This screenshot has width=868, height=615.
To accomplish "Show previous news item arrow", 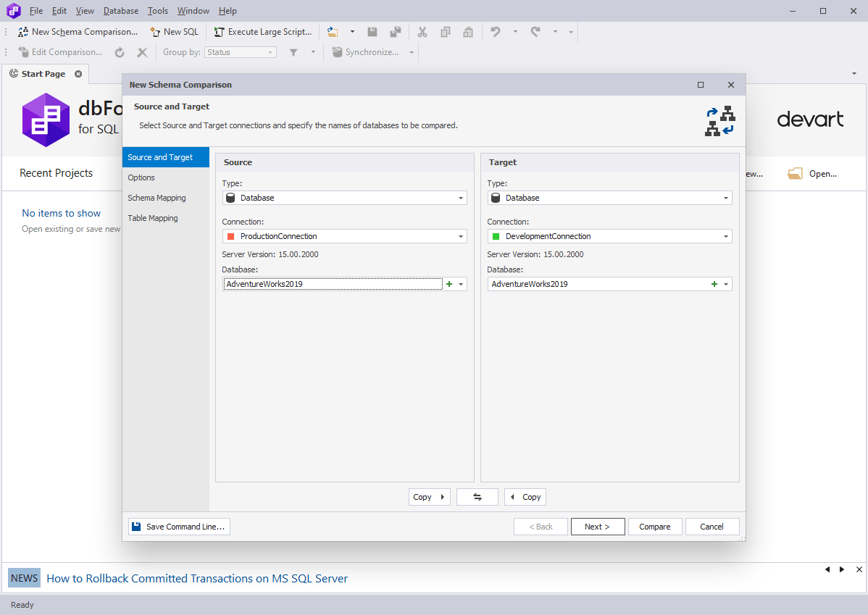I will tap(827, 569).
